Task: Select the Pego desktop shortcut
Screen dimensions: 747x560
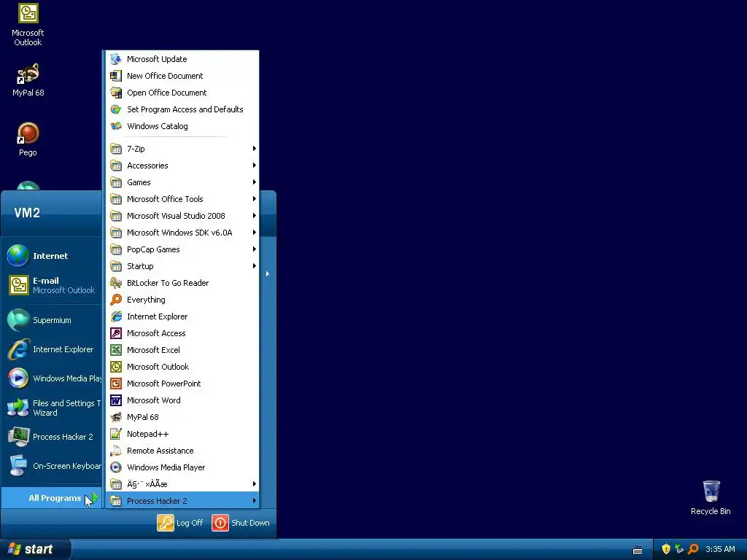Action: pyautogui.click(x=28, y=139)
